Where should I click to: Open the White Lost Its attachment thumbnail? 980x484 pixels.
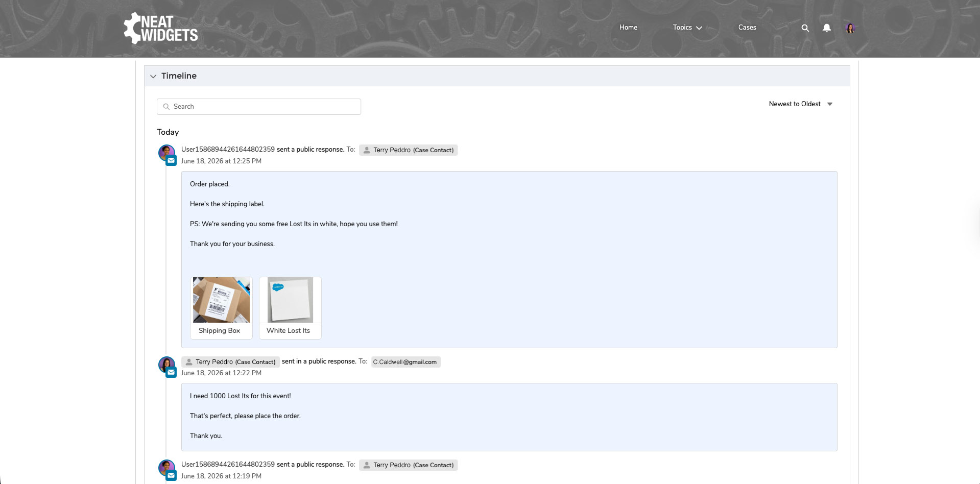290,300
